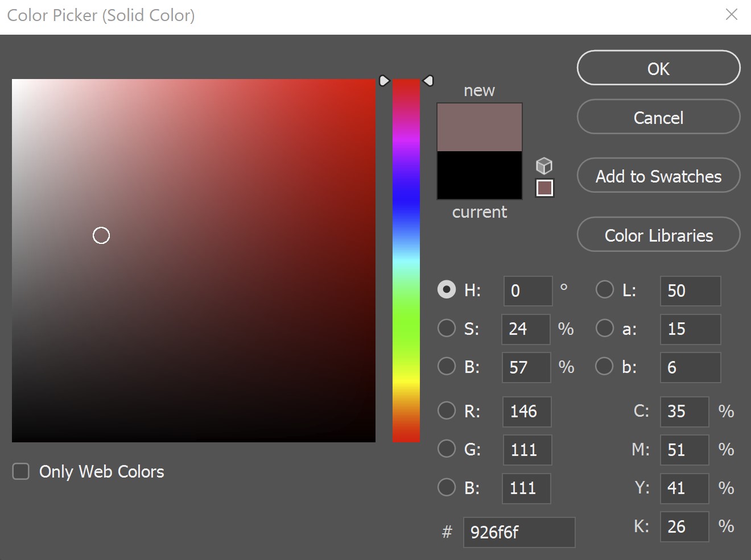This screenshot has height=560, width=751.
Task: Open the Color Libraries dialog
Action: [x=658, y=235]
